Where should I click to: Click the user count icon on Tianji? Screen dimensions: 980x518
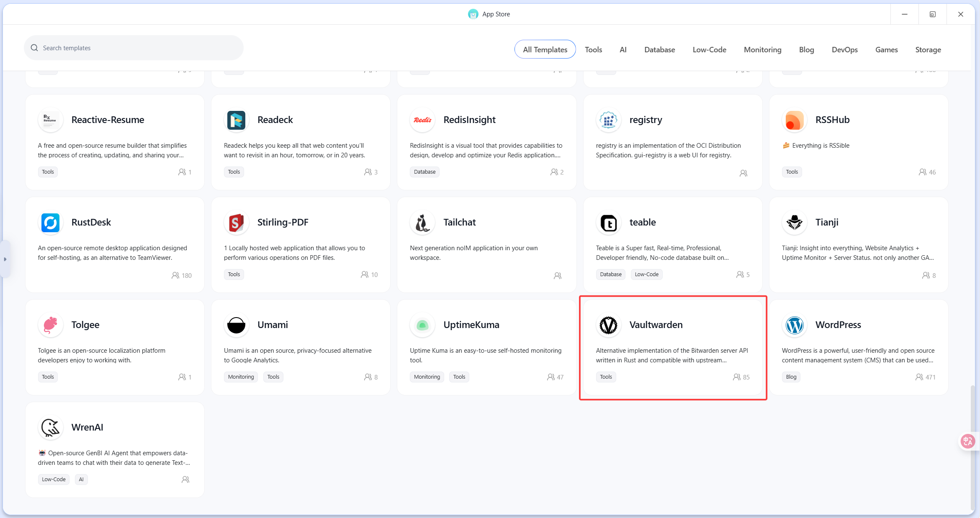point(926,275)
